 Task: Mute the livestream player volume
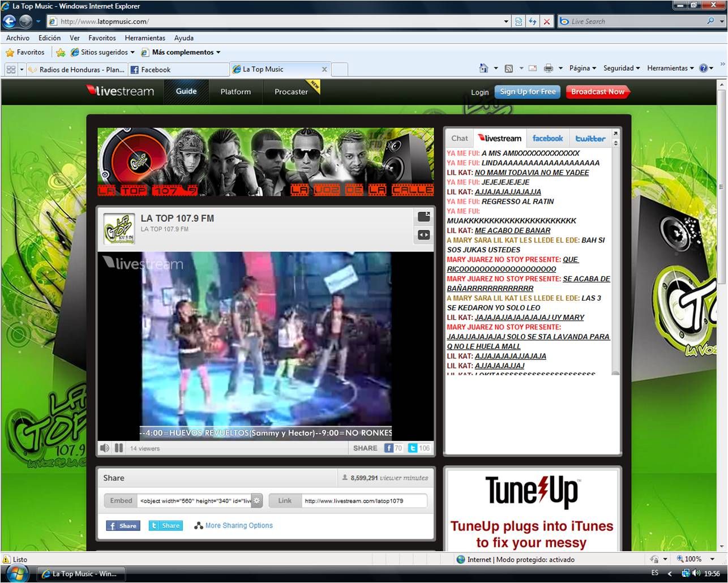point(105,448)
